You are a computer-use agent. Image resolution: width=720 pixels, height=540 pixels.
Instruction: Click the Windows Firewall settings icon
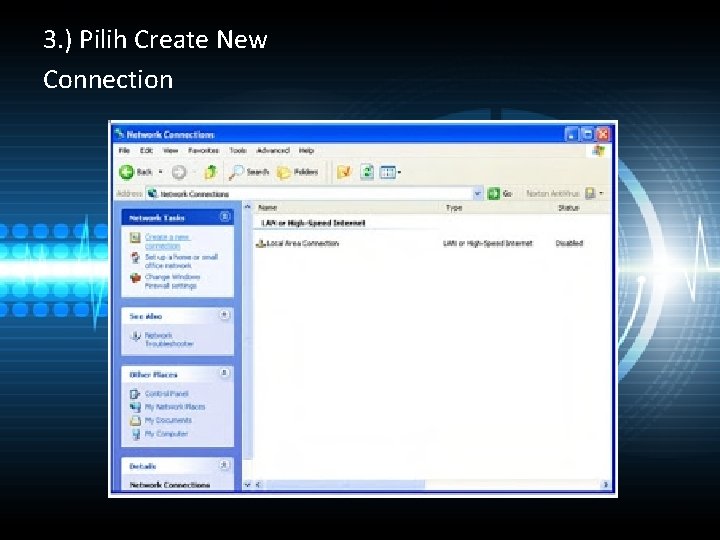click(x=135, y=278)
